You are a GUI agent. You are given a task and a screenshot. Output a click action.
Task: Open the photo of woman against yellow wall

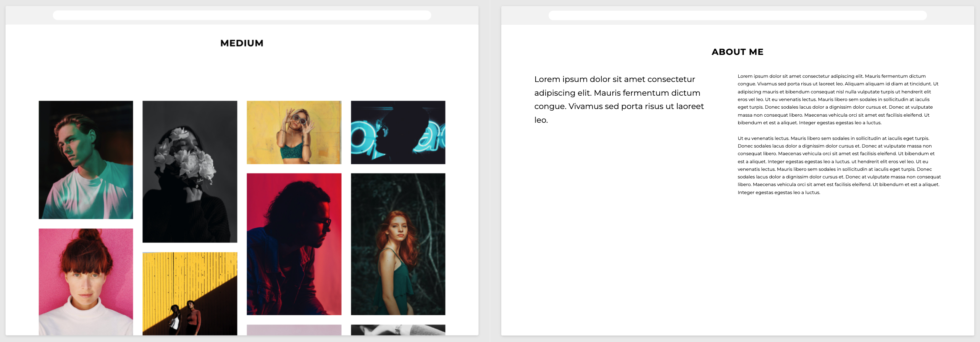point(294,132)
